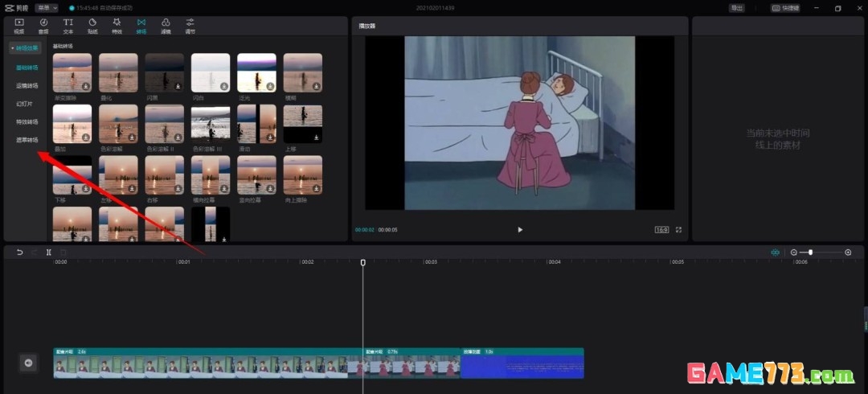Open the 16:9 aspect ratio selector
Screen dimensions: 868x394
pyautogui.click(x=661, y=230)
